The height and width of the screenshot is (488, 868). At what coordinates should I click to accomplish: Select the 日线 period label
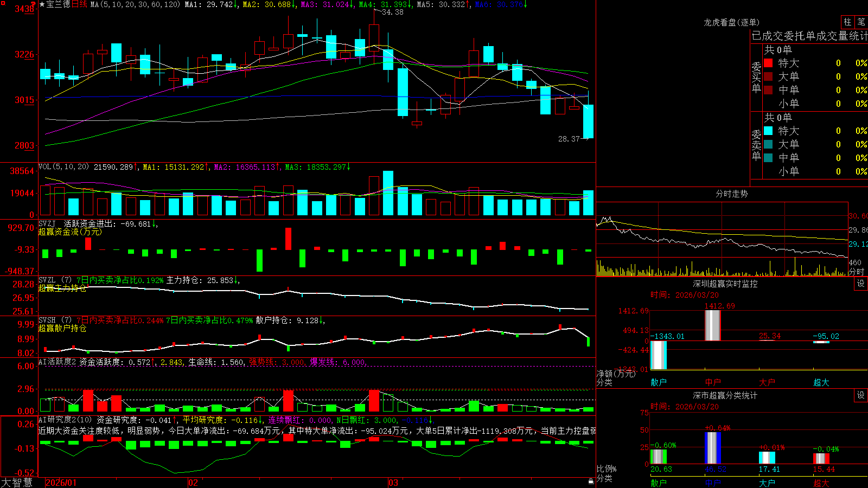point(79,4)
